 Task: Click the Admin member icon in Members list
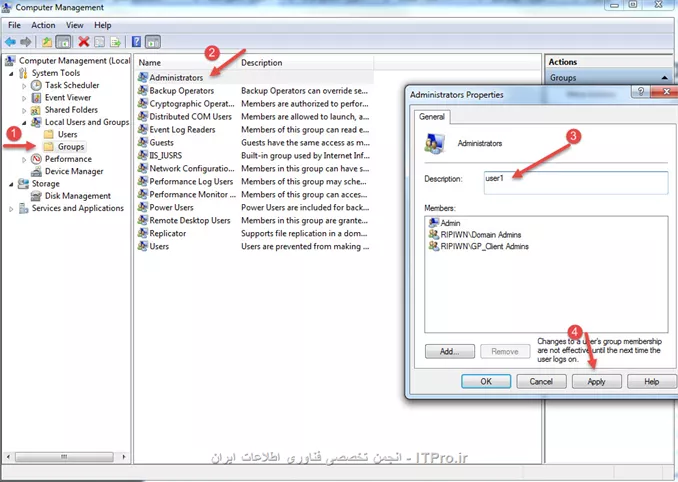coord(433,223)
